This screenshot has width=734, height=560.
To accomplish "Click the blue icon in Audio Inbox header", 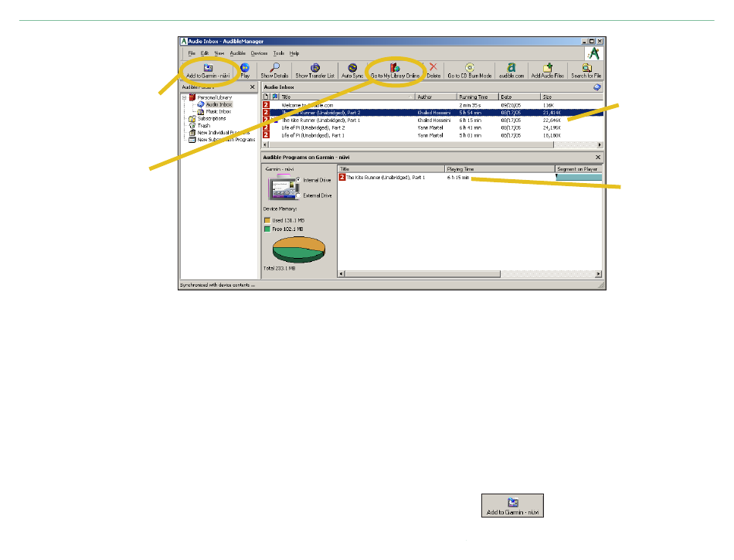I will (596, 87).
